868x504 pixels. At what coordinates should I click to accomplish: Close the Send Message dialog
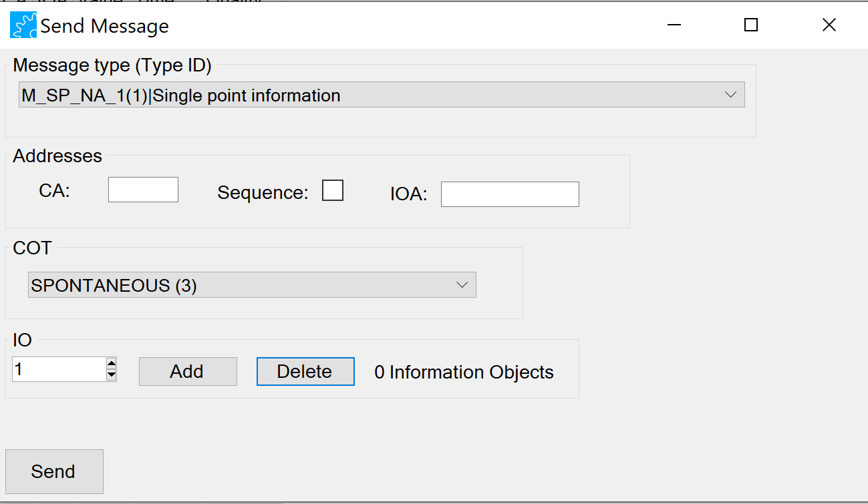tap(829, 25)
